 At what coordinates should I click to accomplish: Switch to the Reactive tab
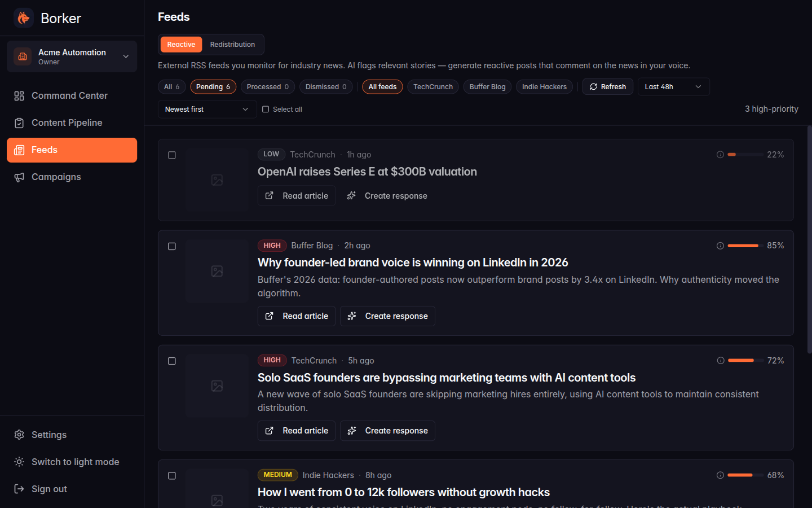click(x=181, y=45)
